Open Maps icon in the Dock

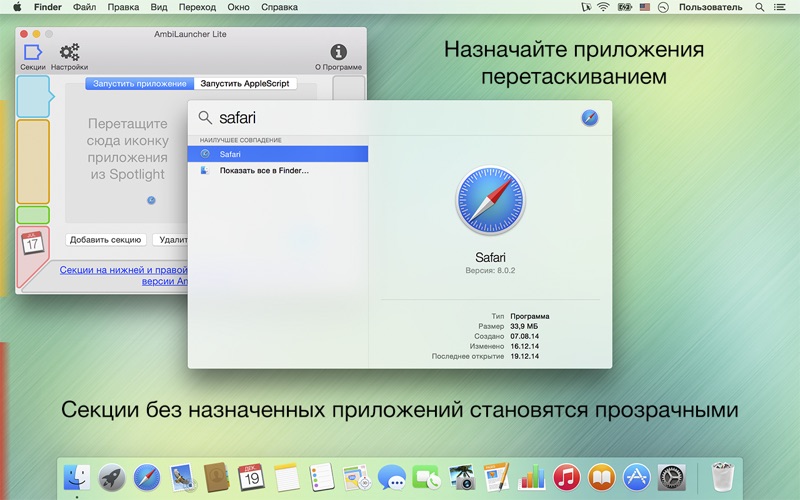click(x=357, y=478)
